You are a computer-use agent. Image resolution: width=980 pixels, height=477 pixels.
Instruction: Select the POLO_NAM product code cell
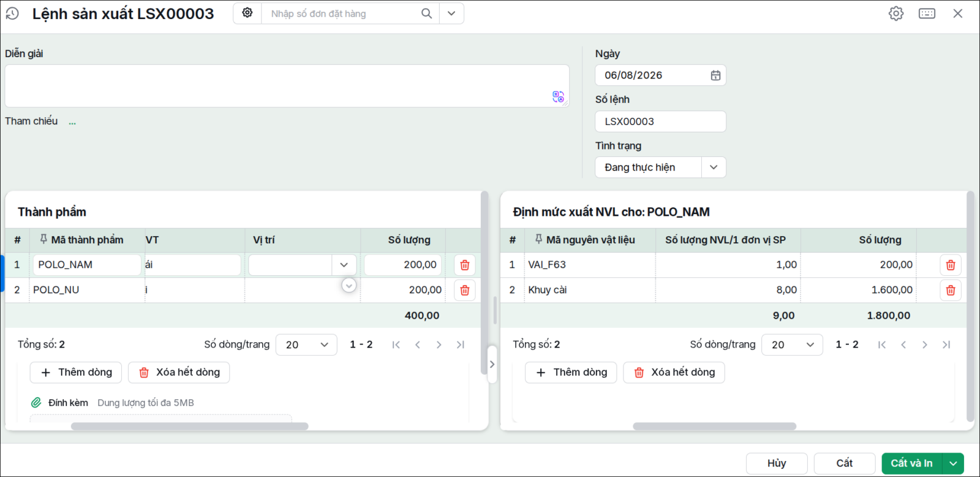point(86,265)
